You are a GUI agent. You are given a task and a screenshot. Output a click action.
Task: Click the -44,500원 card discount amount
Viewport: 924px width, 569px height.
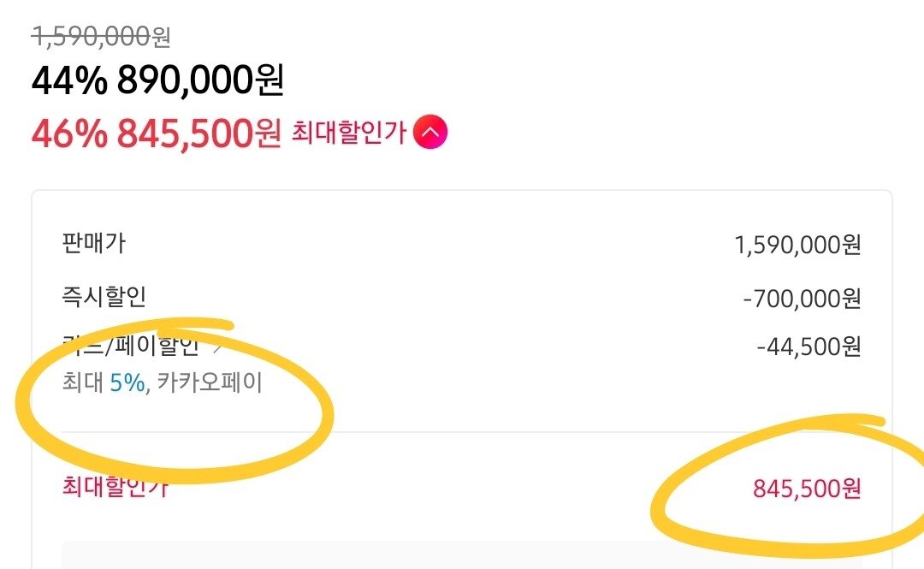pyautogui.click(x=809, y=347)
